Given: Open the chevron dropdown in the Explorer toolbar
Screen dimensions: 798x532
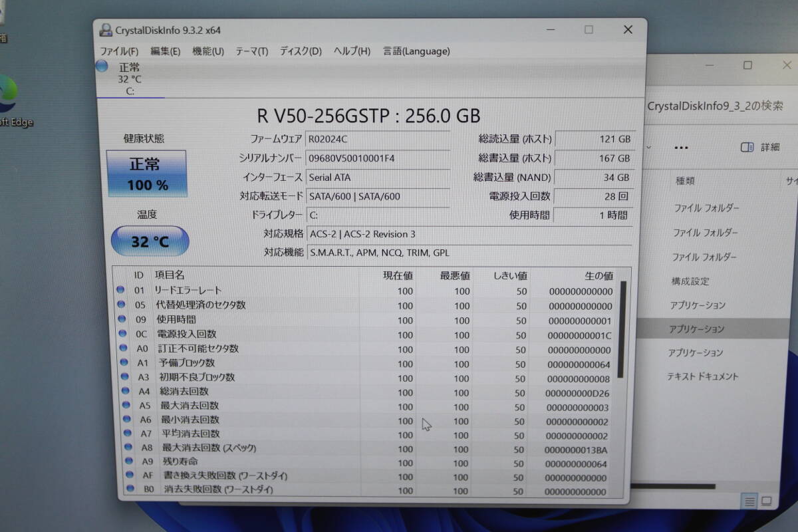Looking at the screenshot, I should coord(648,147).
